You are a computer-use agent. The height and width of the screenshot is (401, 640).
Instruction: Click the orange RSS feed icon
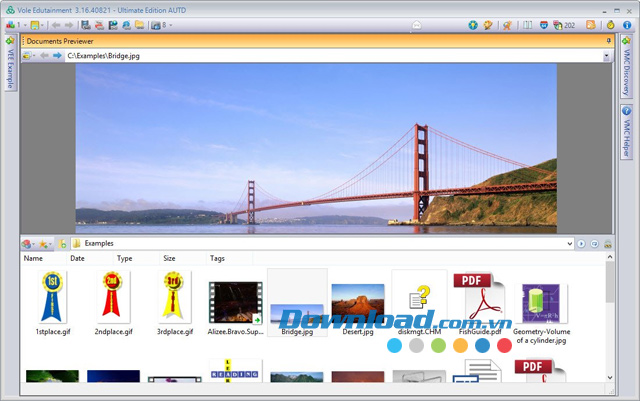pyautogui.click(x=591, y=25)
